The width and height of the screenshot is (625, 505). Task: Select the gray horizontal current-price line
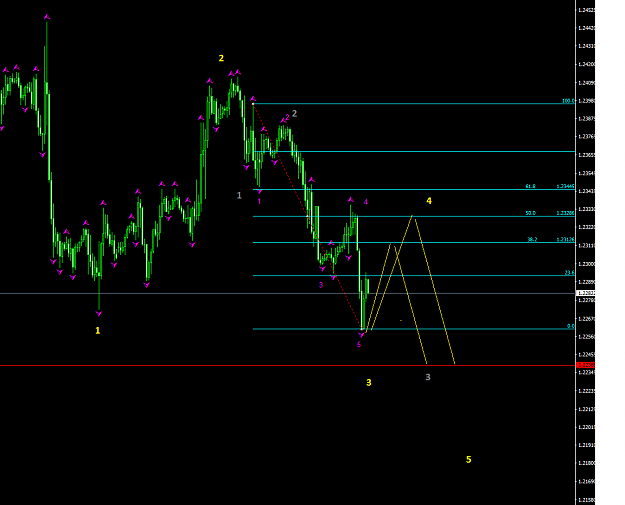pos(287,294)
